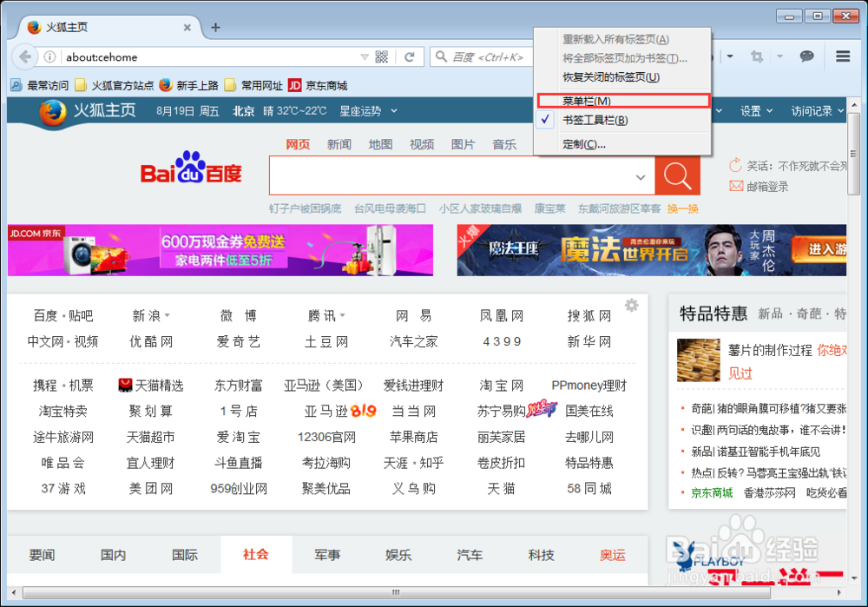
Task: Click the QR code icon in address bar
Action: coord(381,57)
